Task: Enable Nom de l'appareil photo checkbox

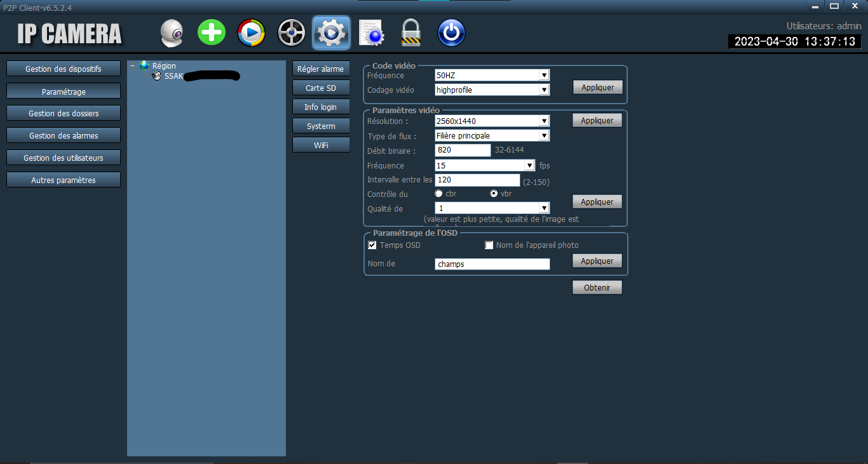Action: 489,245
